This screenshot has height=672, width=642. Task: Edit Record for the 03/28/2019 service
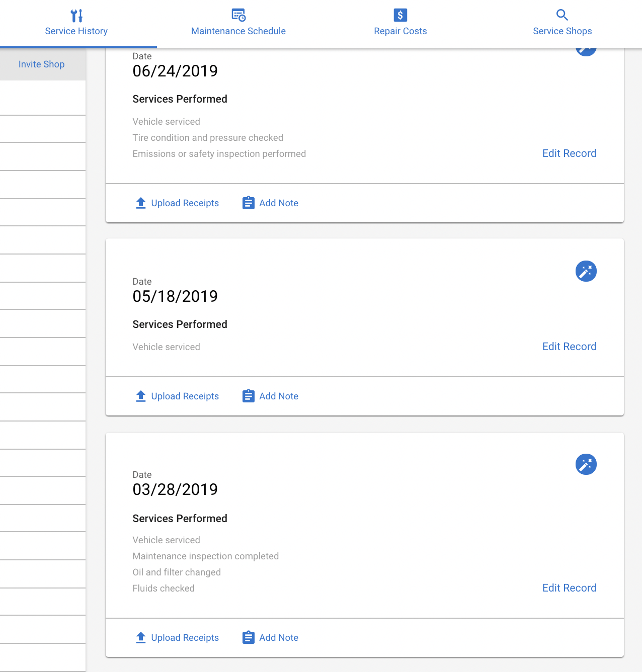point(569,588)
